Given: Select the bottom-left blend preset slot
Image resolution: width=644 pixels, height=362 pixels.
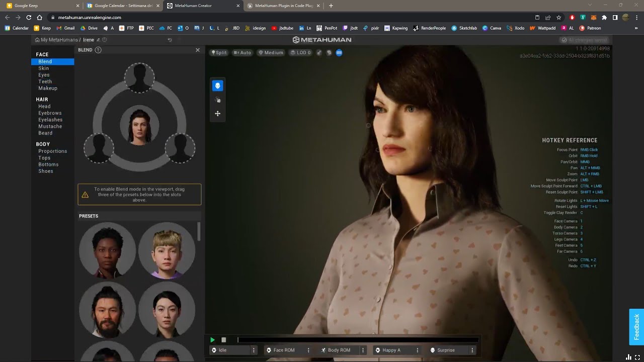Looking at the screenshot, I should click(x=99, y=148).
